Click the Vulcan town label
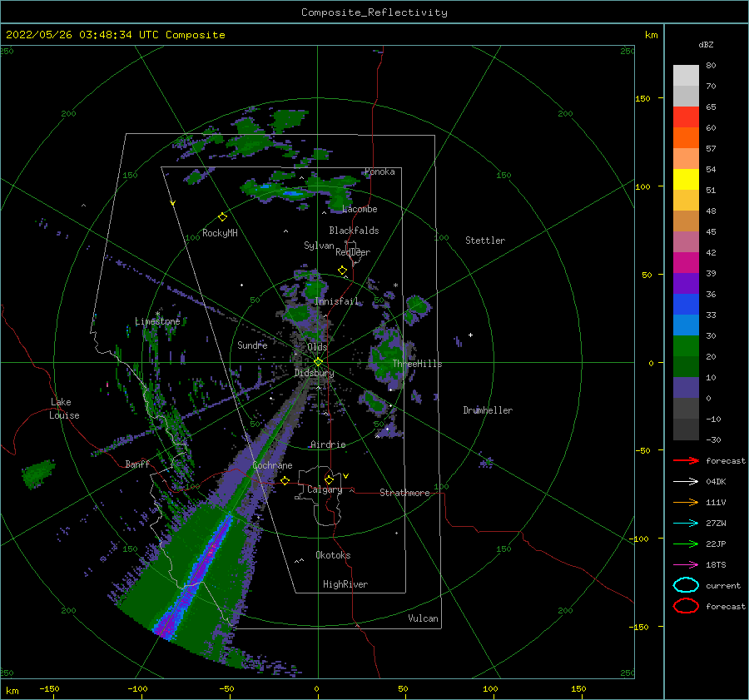 [x=423, y=618]
